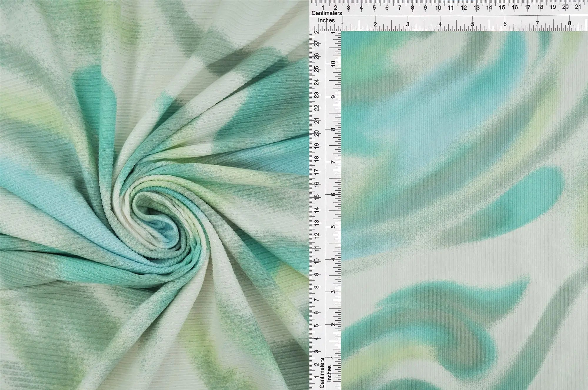Image resolution: width=588 pixels, height=390 pixels.
Task: Click the Inches label on the top ruler
Action: (x=326, y=21)
